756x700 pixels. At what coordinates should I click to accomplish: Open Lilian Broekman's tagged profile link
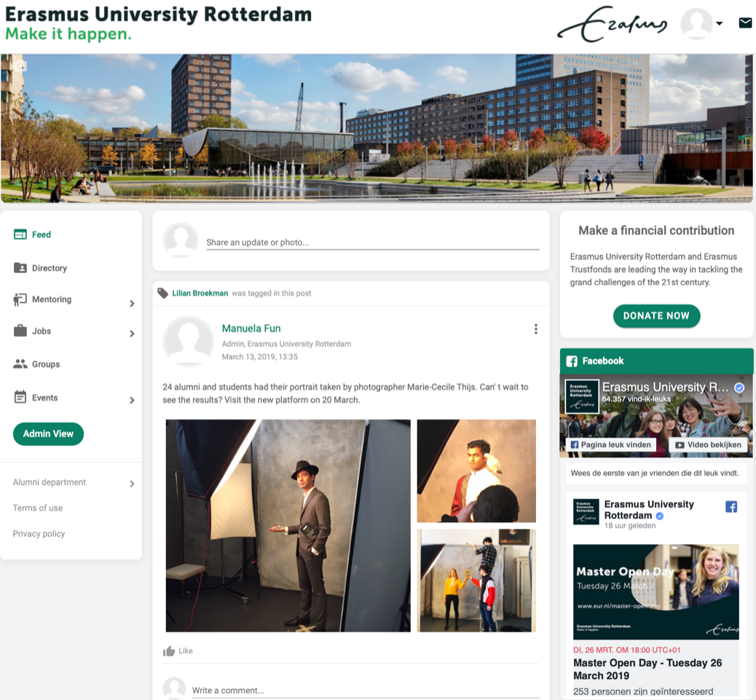[x=200, y=293]
